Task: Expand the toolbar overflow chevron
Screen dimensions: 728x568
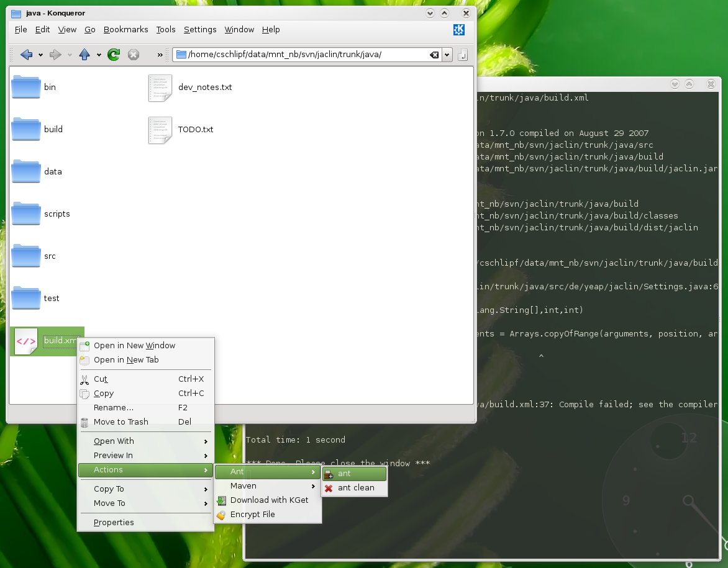Action: [x=160, y=55]
